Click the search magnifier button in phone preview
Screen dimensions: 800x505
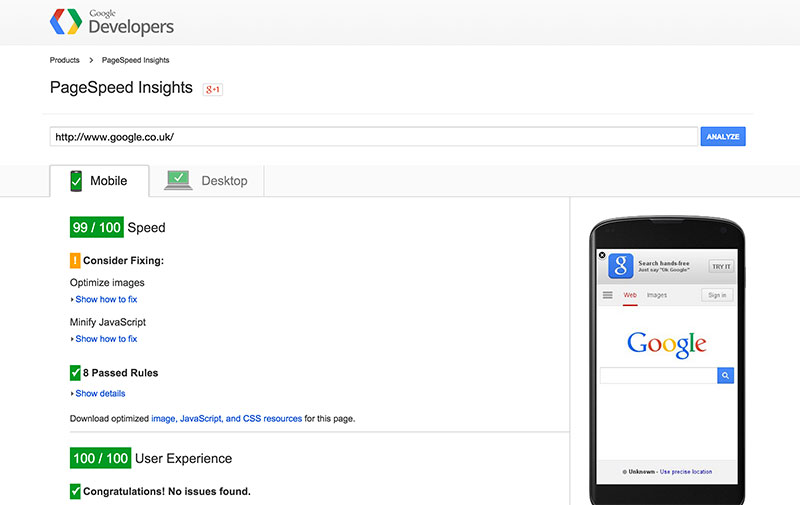725,375
